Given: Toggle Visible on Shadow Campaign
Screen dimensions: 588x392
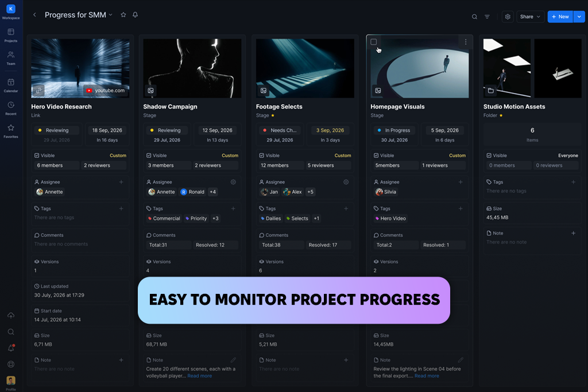Looking at the screenshot, I should pos(149,155).
